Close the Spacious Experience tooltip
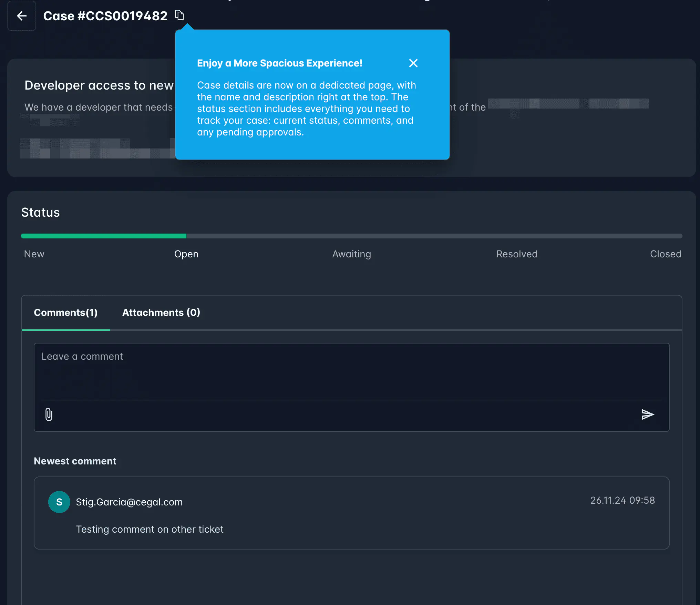 pyautogui.click(x=413, y=63)
